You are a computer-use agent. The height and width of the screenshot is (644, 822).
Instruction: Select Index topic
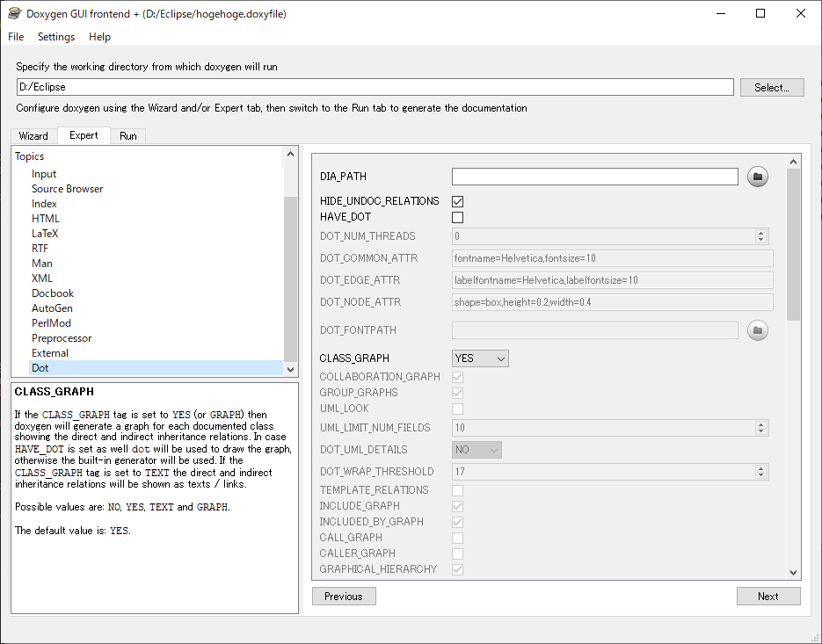(x=44, y=204)
